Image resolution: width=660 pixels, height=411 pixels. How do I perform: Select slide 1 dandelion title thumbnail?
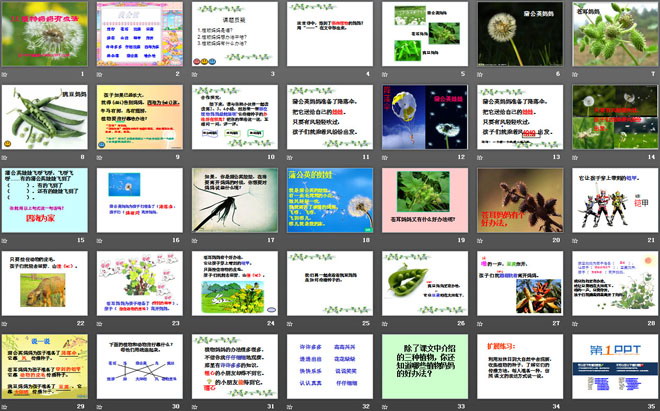(45, 34)
